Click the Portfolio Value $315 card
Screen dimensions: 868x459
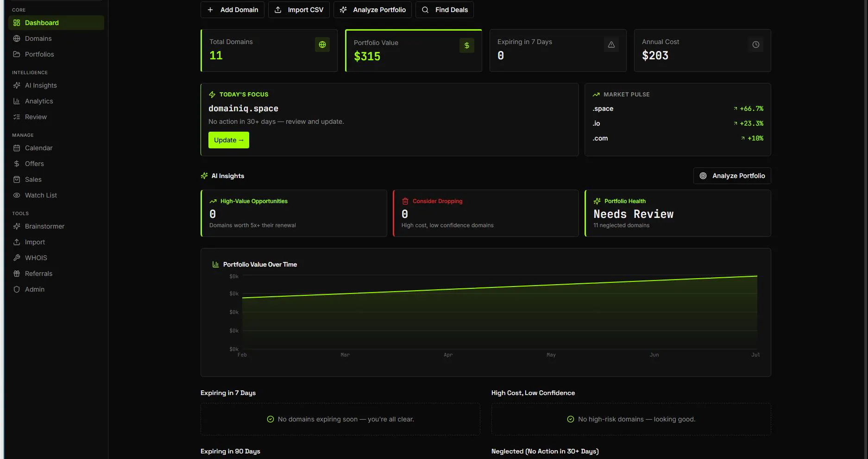click(x=414, y=51)
